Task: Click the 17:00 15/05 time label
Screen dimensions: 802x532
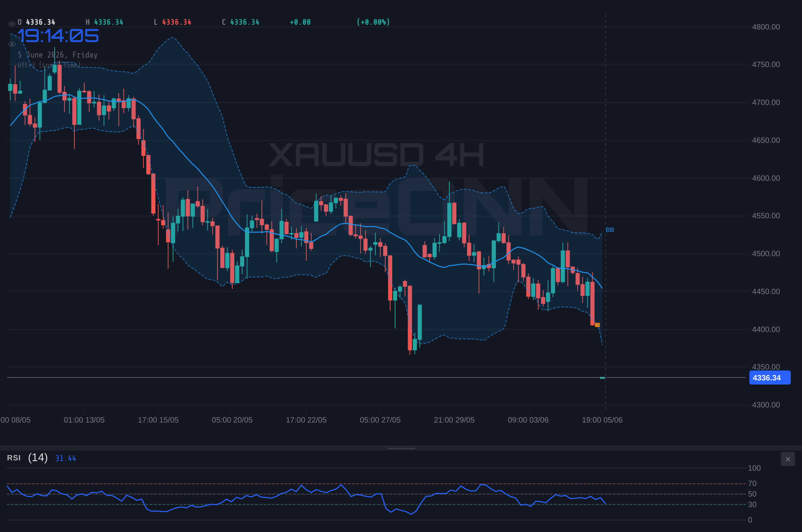Action: click(x=158, y=420)
